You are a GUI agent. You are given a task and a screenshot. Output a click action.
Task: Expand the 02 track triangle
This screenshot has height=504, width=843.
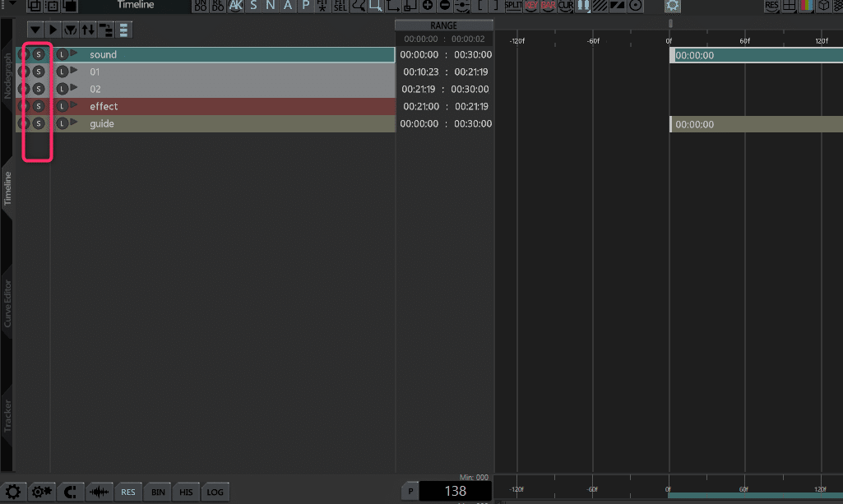tap(74, 88)
